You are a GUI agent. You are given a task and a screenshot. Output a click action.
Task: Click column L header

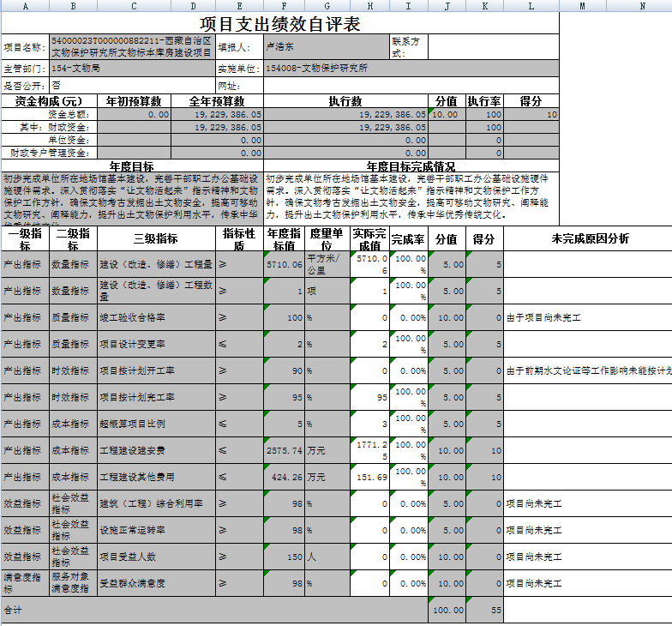click(x=531, y=6)
